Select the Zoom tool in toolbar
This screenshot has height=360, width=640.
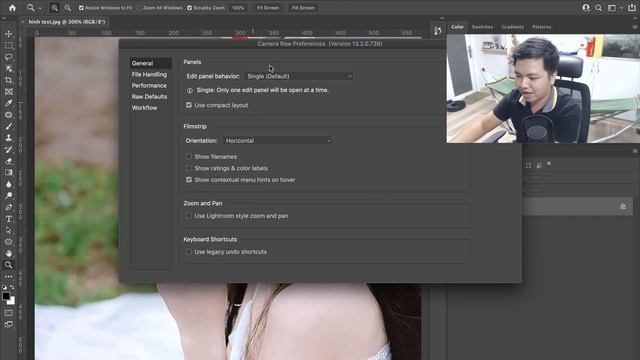point(9,265)
